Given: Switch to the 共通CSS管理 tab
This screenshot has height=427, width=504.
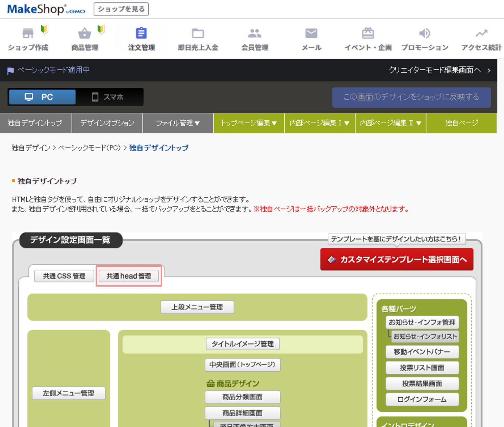Looking at the screenshot, I should (x=64, y=276).
